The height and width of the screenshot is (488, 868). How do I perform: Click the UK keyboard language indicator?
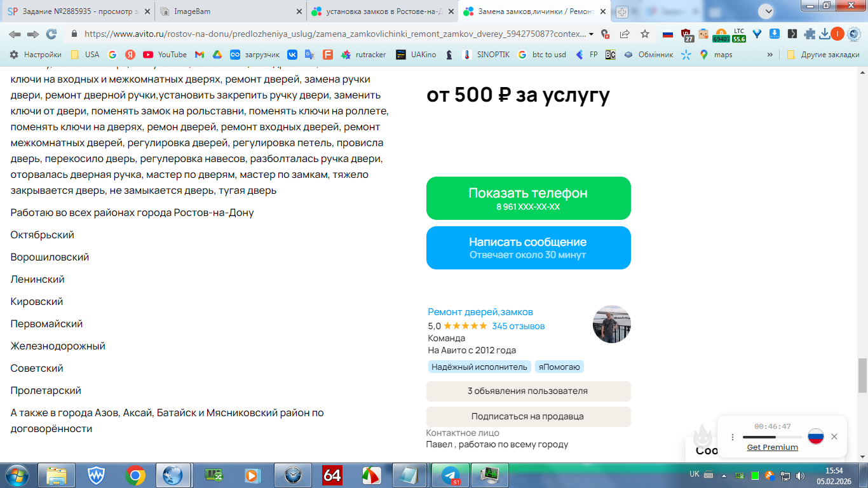(x=695, y=474)
